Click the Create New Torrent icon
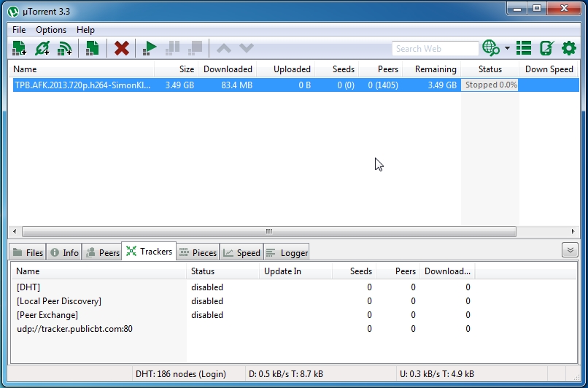 [x=92, y=48]
